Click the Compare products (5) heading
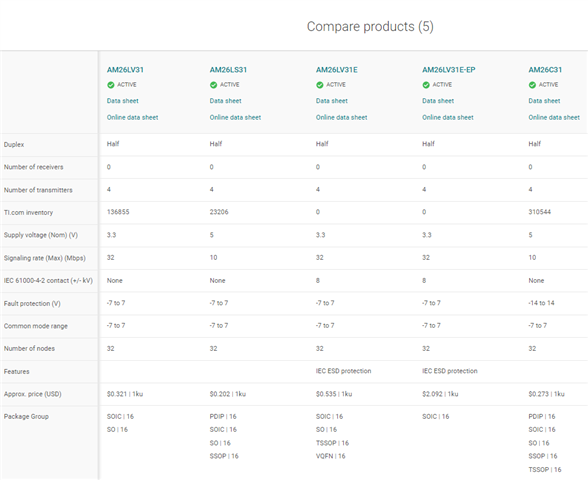The width and height of the screenshot is (588, 480). tap(370, 27)
